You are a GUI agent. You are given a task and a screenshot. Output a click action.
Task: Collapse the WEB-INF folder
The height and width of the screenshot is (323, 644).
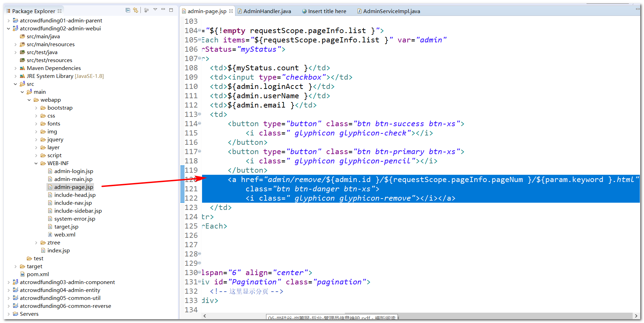[36, 163]
